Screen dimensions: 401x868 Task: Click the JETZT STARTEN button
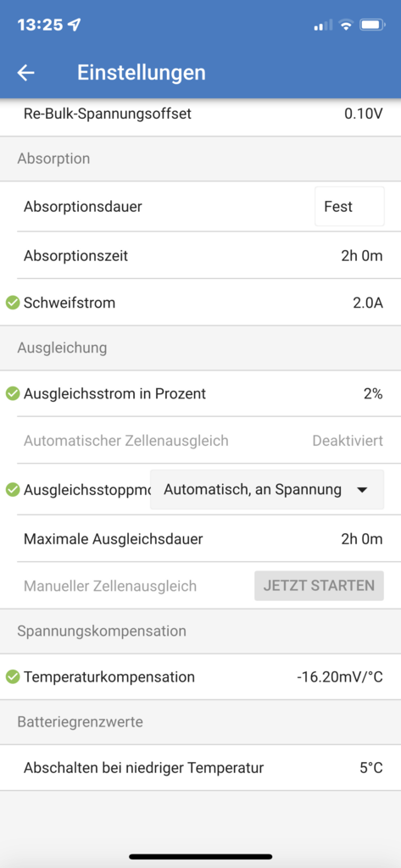319,586
